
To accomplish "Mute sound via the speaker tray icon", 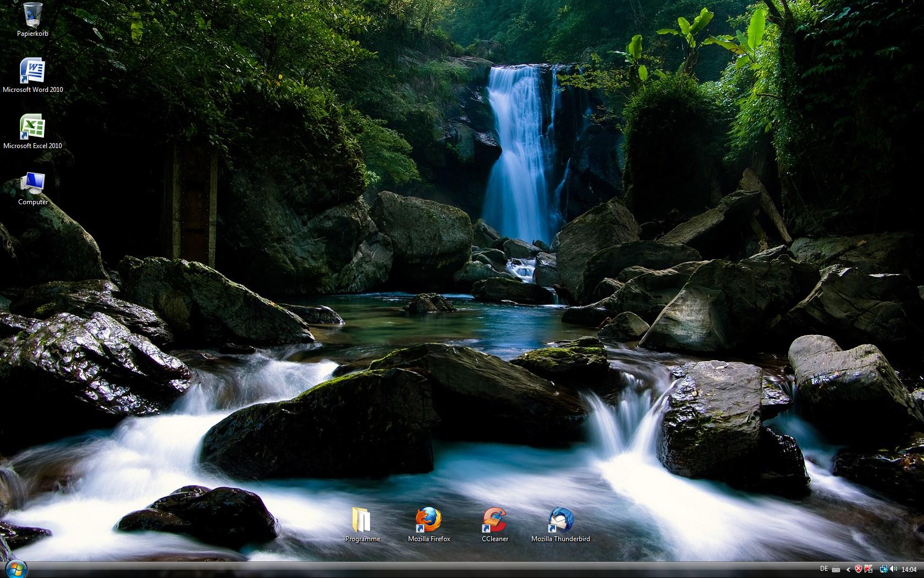I will (x=893, y=569).
